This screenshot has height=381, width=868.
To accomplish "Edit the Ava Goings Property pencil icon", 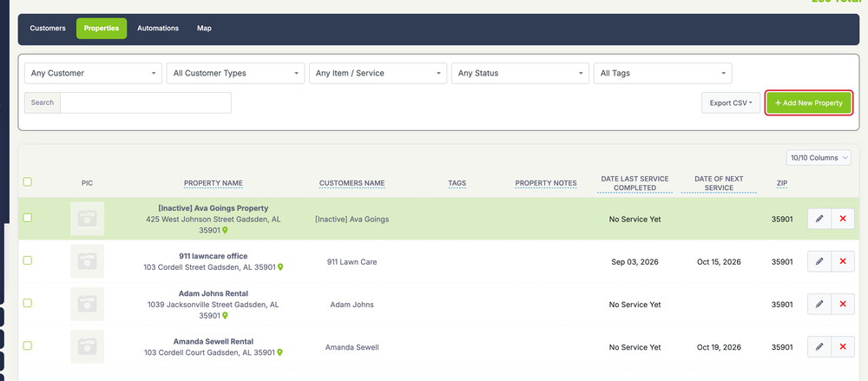I will click(819, 219).
